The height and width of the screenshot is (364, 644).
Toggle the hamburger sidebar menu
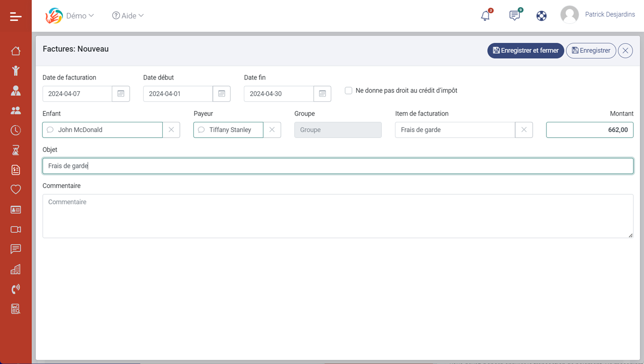16,17
